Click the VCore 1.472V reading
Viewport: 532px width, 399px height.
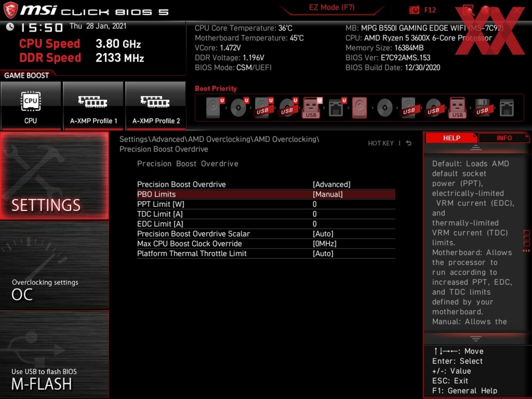217,48
